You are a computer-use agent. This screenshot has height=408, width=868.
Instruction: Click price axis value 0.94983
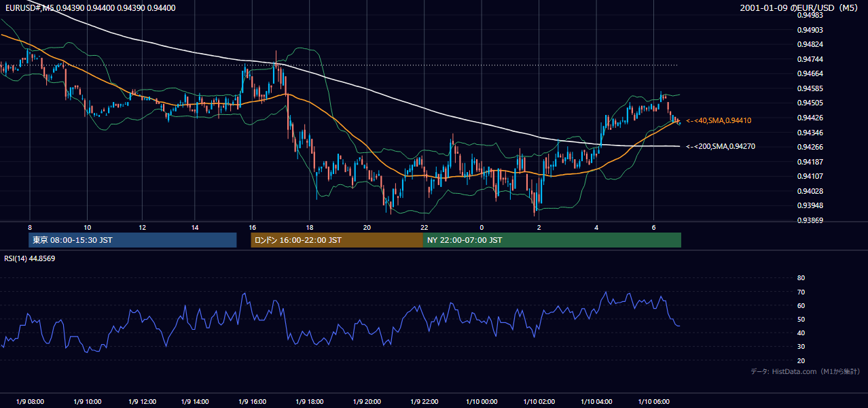(810, 15)
